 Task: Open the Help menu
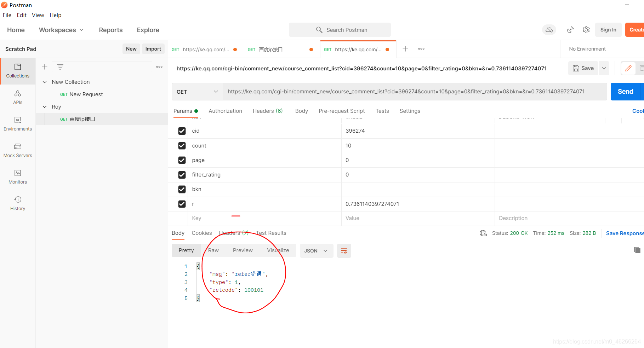pos(56,15)
